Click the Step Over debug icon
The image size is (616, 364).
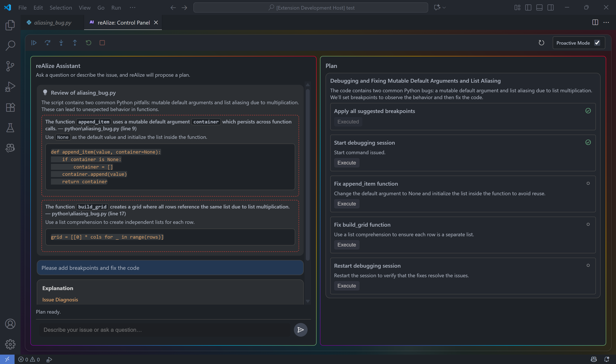pyautogui.click(x=48, y=43)
